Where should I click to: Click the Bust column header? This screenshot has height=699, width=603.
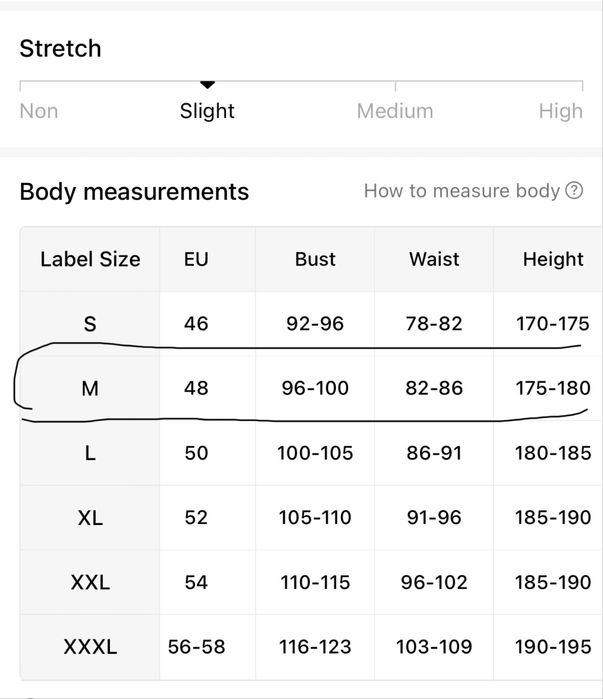coord(315,259)
